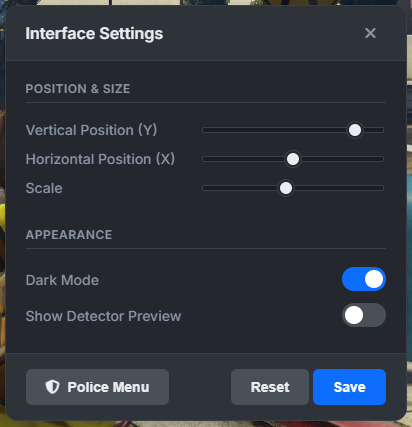Click the Scale slider handle
412x427 pixels.
tap(286, 188)
